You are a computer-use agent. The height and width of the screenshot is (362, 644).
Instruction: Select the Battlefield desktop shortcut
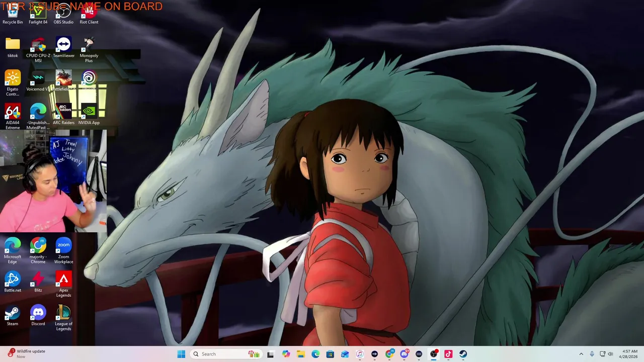coord(63,81)
